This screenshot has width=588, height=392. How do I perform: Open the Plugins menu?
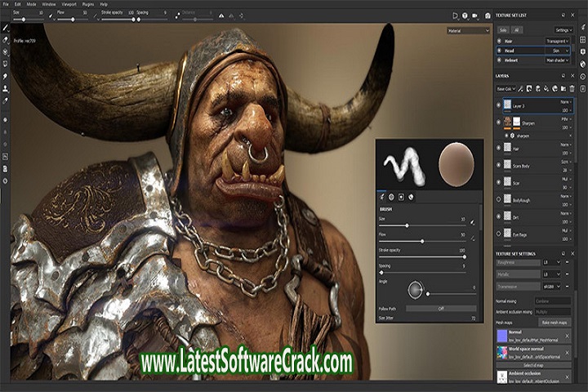(x=88, y=4)
